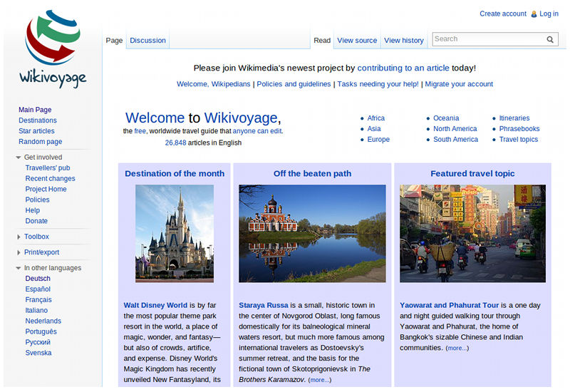Open the Africa destination link
This screenshot has height=392, width=570.
376,118
